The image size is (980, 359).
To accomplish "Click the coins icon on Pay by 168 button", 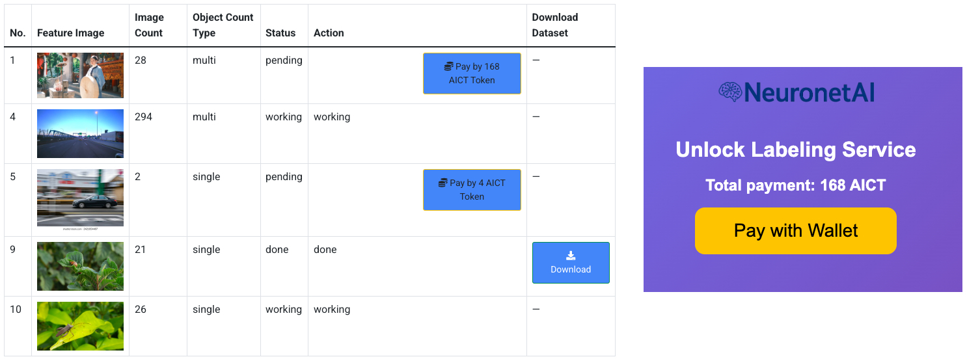I will point(448,66).
